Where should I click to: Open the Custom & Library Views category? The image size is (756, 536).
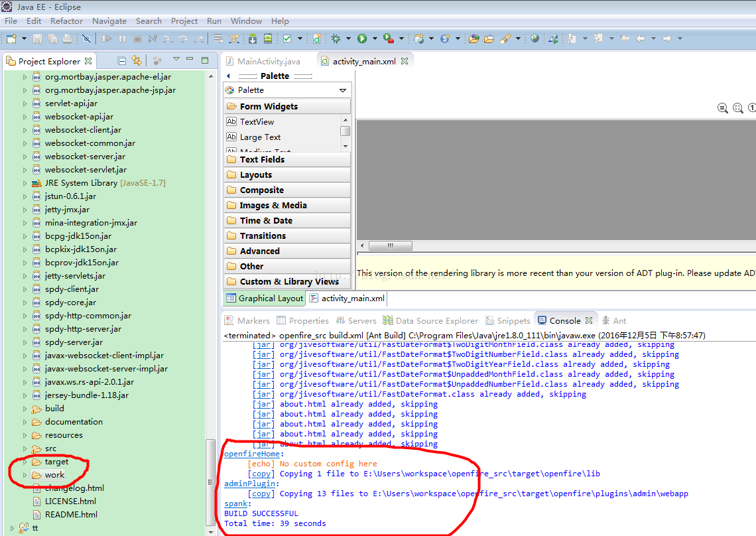tap(287, 281)
